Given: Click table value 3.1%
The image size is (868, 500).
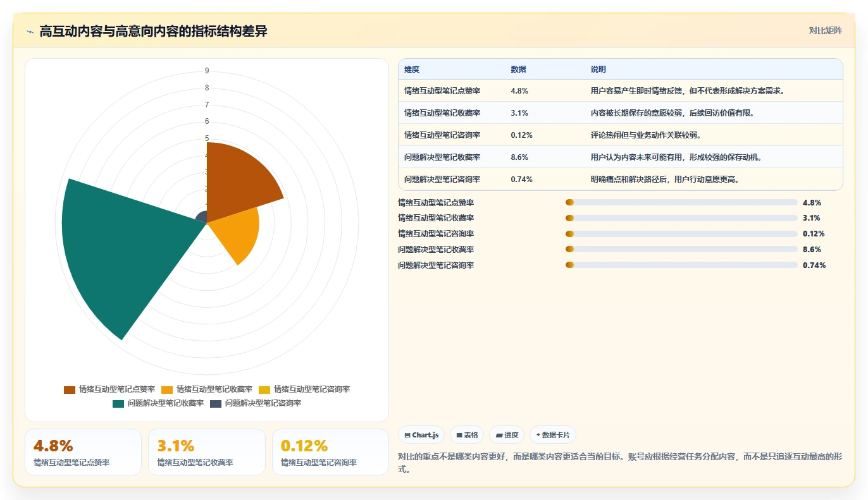Looking at the screenshot, I should click(x=519, y=113).
